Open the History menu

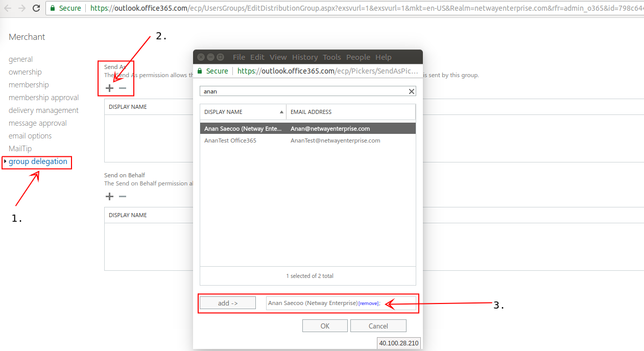[305, 57]
